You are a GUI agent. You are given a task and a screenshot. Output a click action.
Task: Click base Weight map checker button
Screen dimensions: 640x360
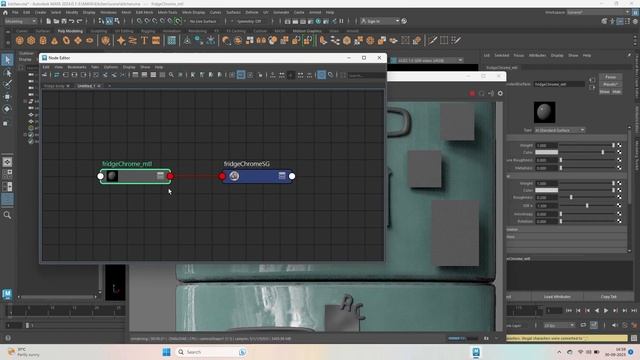[619, 145]
